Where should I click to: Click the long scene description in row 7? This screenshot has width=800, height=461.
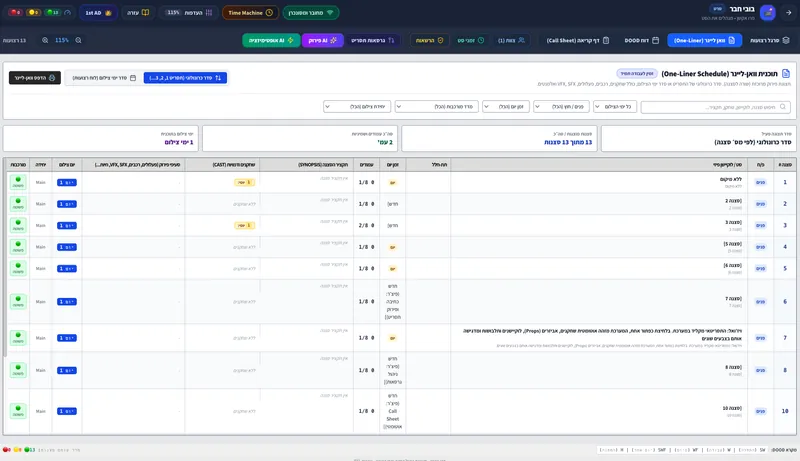[603, 335]
